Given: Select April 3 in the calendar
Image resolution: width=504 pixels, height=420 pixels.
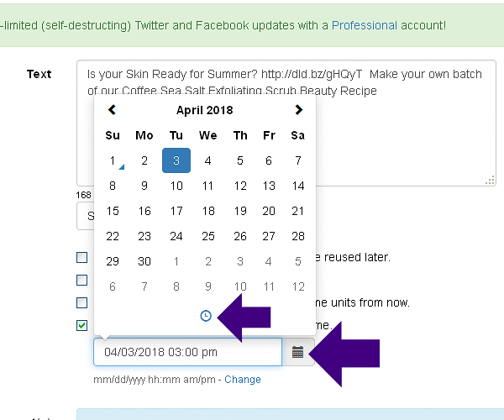Looking at the screenshot, I should (x=176, y=160).
